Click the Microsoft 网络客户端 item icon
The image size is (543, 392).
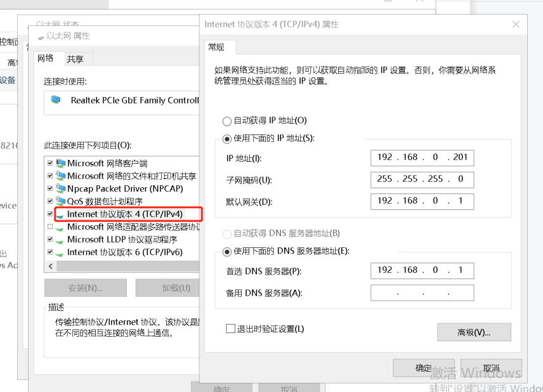60,164
